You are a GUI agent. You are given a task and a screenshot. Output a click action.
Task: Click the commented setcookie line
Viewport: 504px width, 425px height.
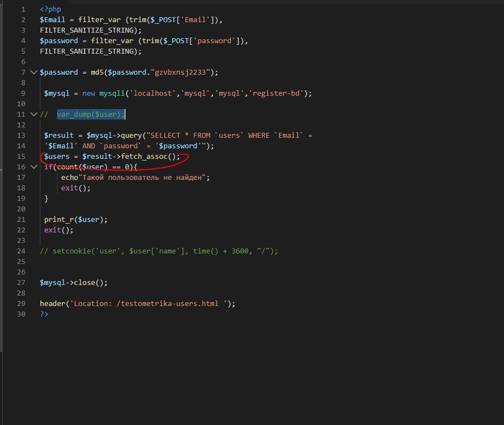[159, 251]
